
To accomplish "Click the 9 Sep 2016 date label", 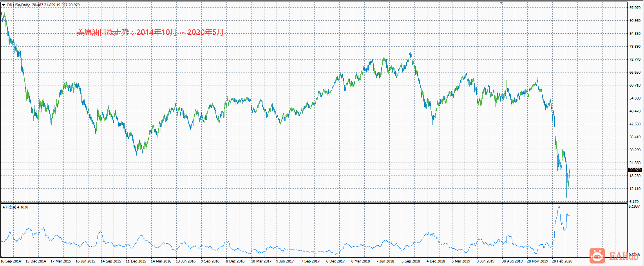I will [x=210, y=261].
